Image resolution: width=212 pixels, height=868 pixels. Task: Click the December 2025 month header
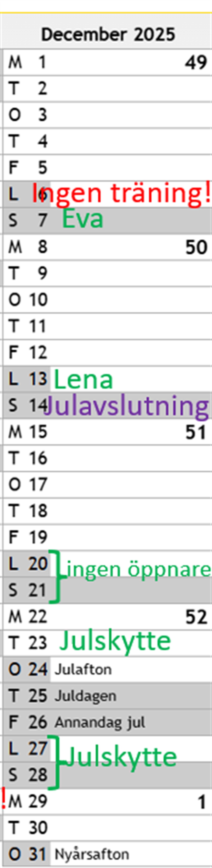point(108,34)
